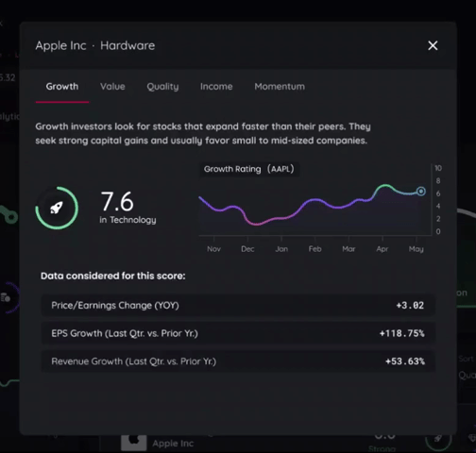Viewport: 476px width, 453px height.
Task: Click the +53.63% value
Action: pyautogui.click(x=405, y=361)
